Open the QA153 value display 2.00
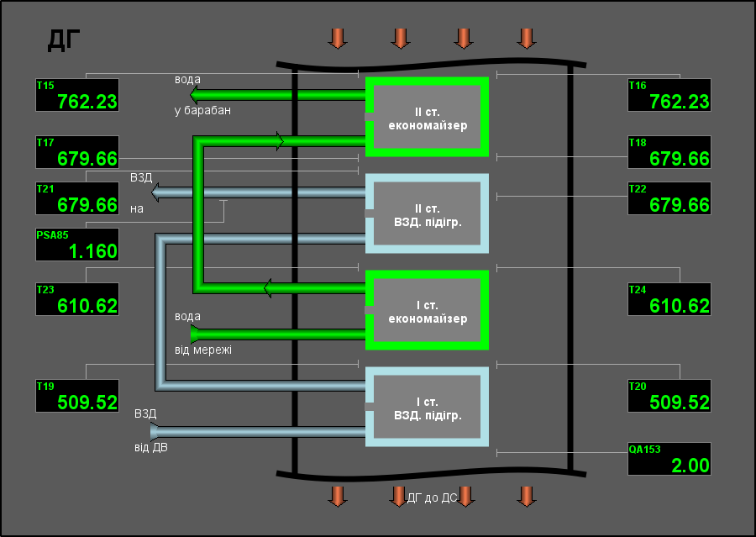This screenshot has width=756, height=537. point(669,459)
